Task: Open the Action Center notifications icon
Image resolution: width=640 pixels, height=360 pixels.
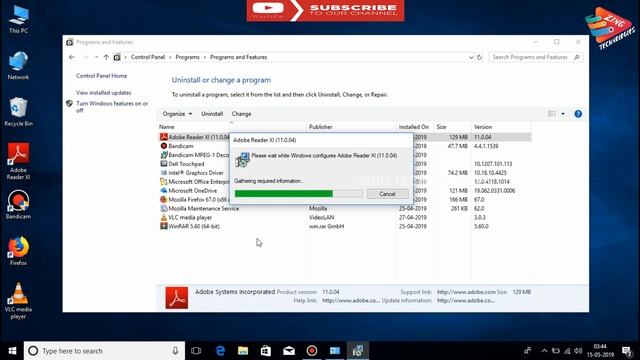Action: tap(627, 351)
